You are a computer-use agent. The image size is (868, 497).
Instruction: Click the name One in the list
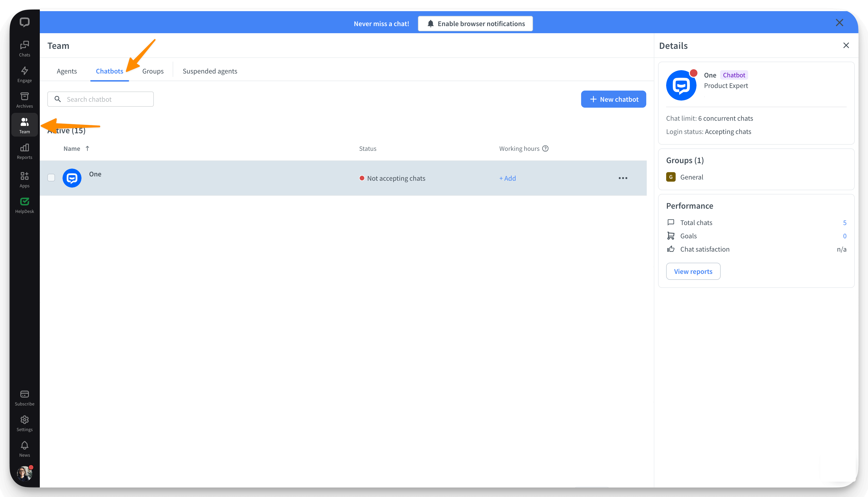(x=95, y=174)
